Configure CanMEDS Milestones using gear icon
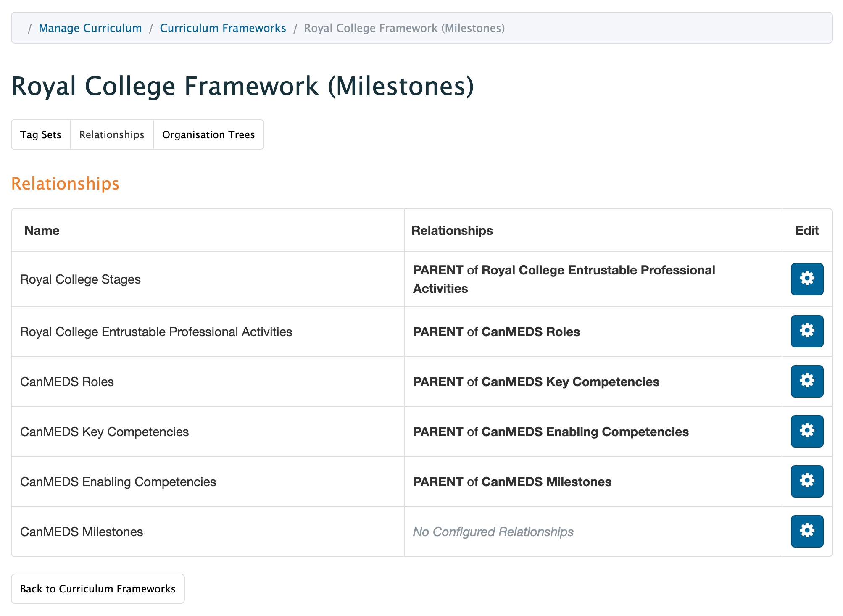The width and height of the screenshot is (843, 616). (x=806, y=531)
